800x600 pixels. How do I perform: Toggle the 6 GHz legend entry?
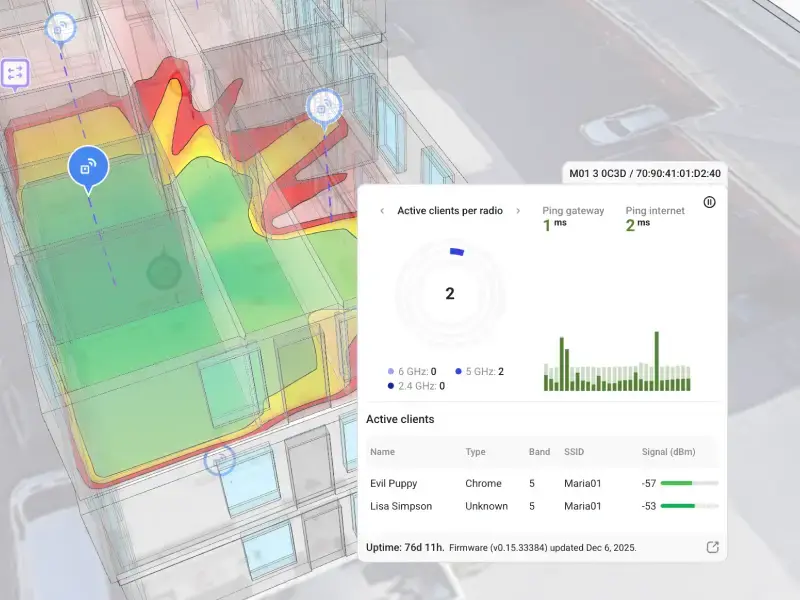412,371
